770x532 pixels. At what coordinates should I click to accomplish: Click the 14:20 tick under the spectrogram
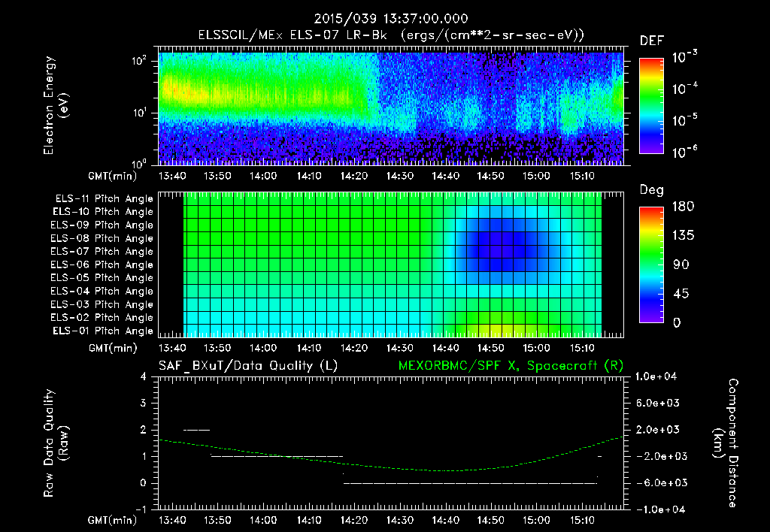tap(354, 176)
